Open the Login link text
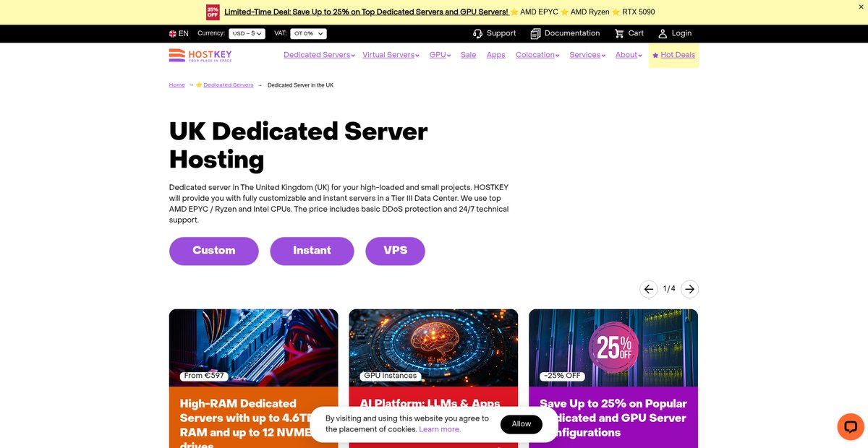Screen dimensions: 868x448 [x=681, y=33]
